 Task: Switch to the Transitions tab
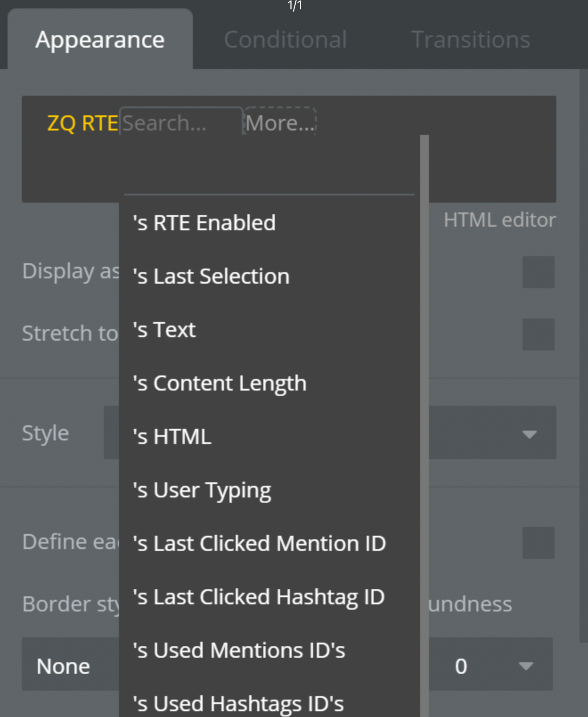coord(471,39)
